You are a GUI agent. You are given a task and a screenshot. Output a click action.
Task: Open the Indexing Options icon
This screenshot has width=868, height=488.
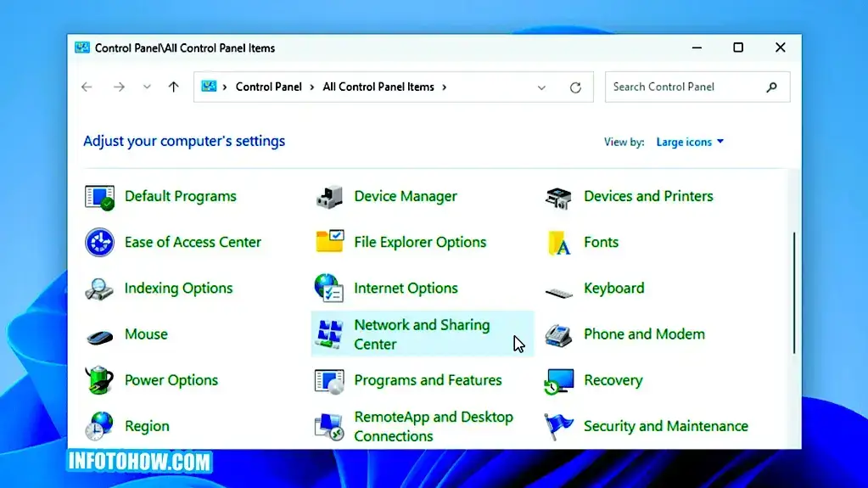[99, 289]
